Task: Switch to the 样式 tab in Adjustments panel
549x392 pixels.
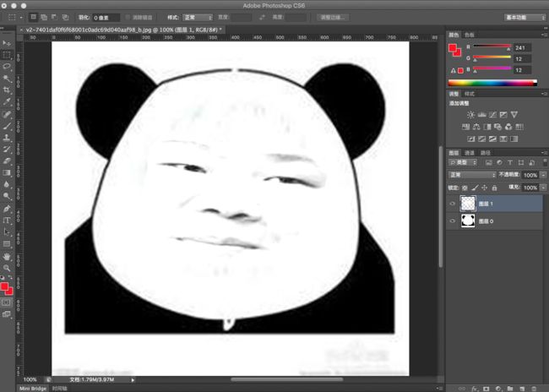Action: click(x=469, y=94)
